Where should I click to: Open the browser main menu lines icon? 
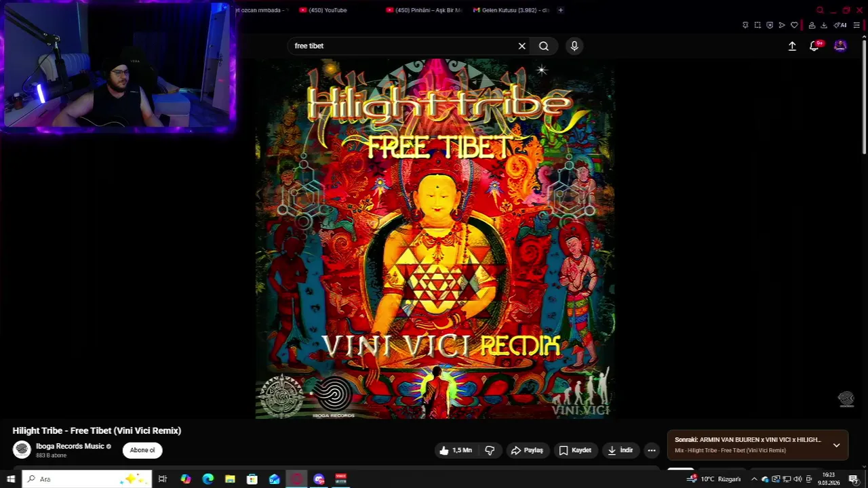(x=856, y=25)
